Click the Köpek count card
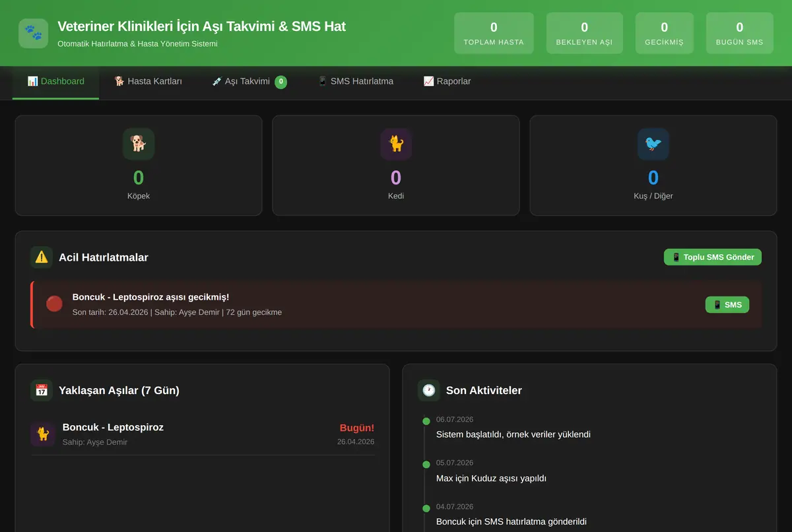This screenshot has height=532, width=792. click(x=139, y=166)
